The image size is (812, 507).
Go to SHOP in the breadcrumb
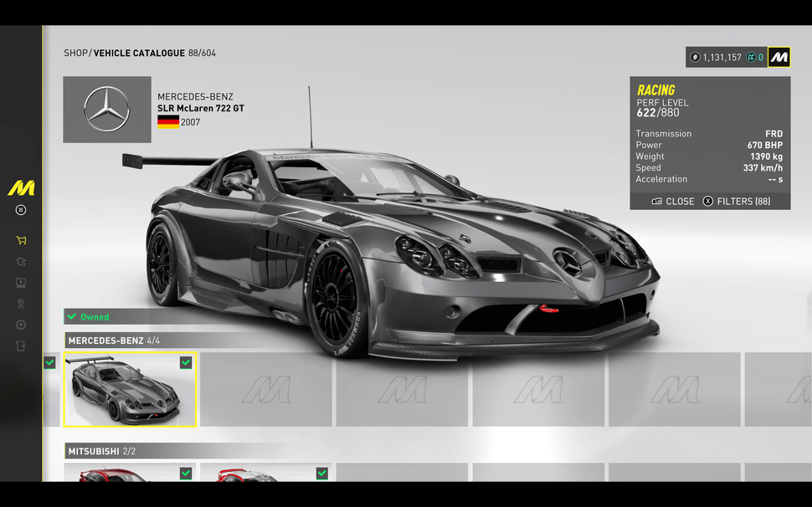coord(75,53)
